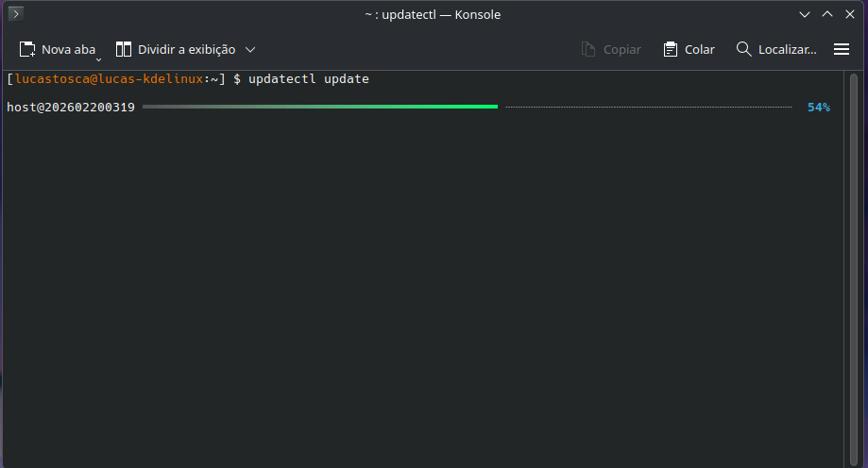Image resolution: width=868 pixels, height=468 pixels.
Task: Expand the Nova aba dropdown arrow
Action: pos(98,58)
